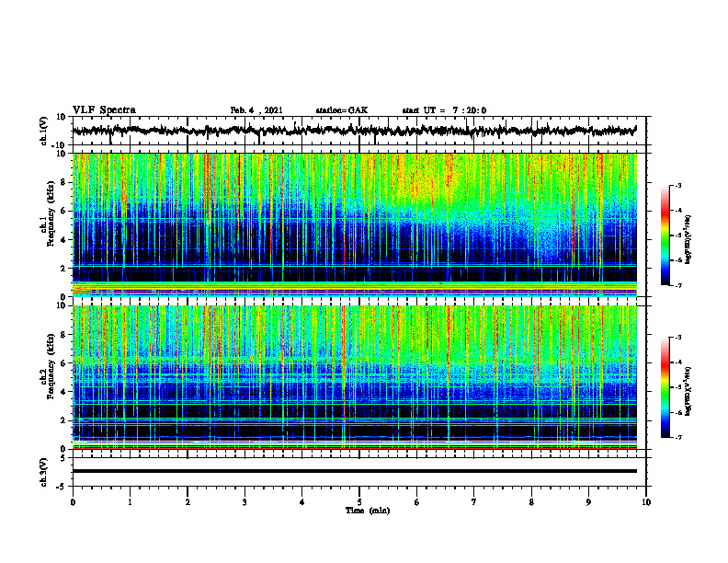Click the -7 label on ch.2 colorbar
Image resolution: width=728 pixels, height=563 pixels.
pyautogui.click(x=677, y=438)
